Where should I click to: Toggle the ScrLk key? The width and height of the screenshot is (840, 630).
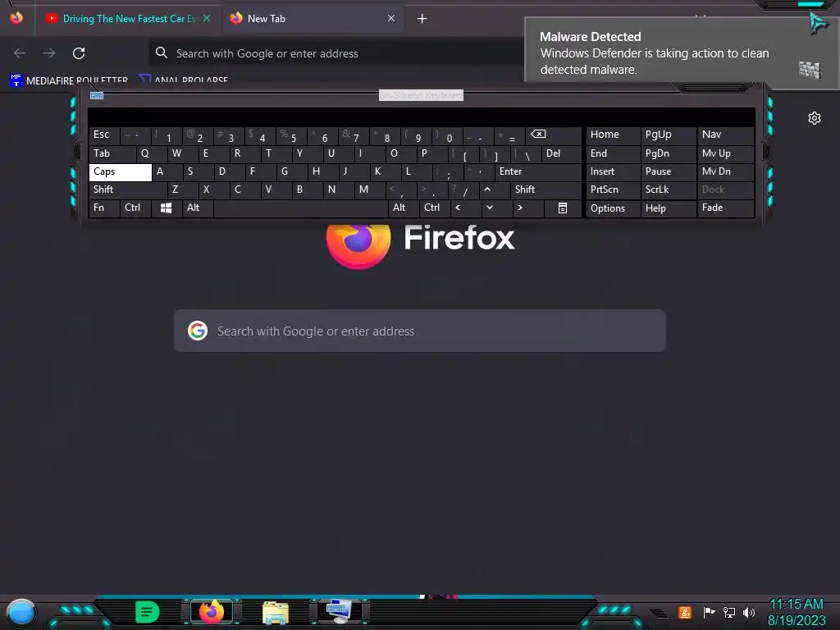point(669,189)
